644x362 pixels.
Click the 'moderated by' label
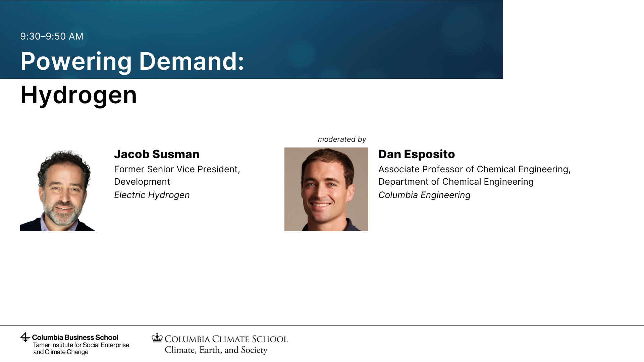(342, 139)
